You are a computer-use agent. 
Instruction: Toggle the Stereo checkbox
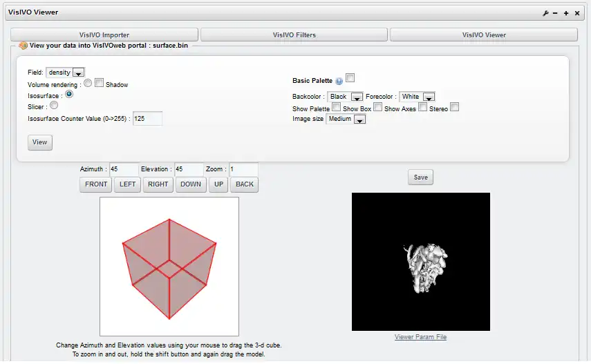coord(455,106)
